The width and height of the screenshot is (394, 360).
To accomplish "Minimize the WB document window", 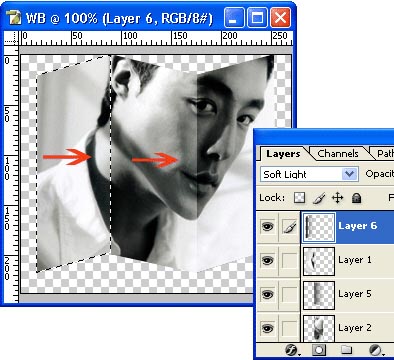I will 234,18.
